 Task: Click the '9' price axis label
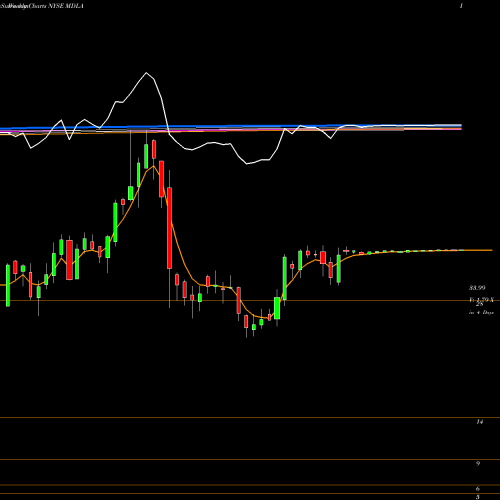(478, 464)
